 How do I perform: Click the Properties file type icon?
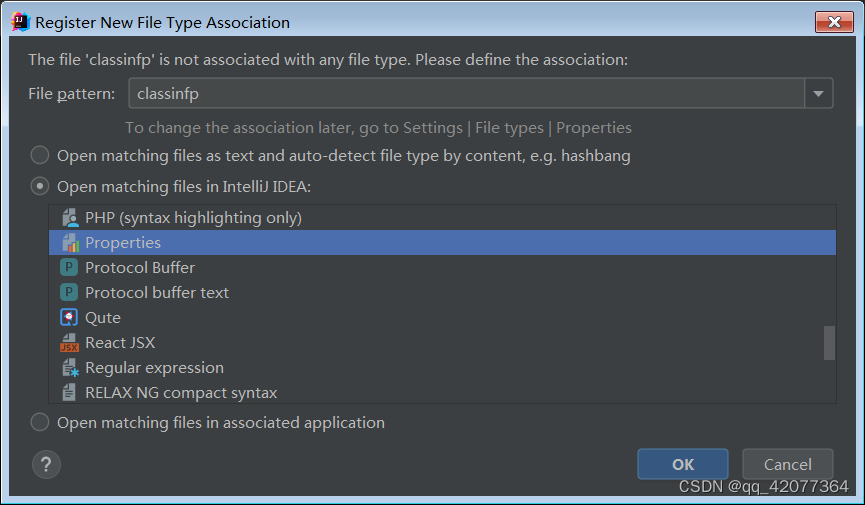click(69, 242)
